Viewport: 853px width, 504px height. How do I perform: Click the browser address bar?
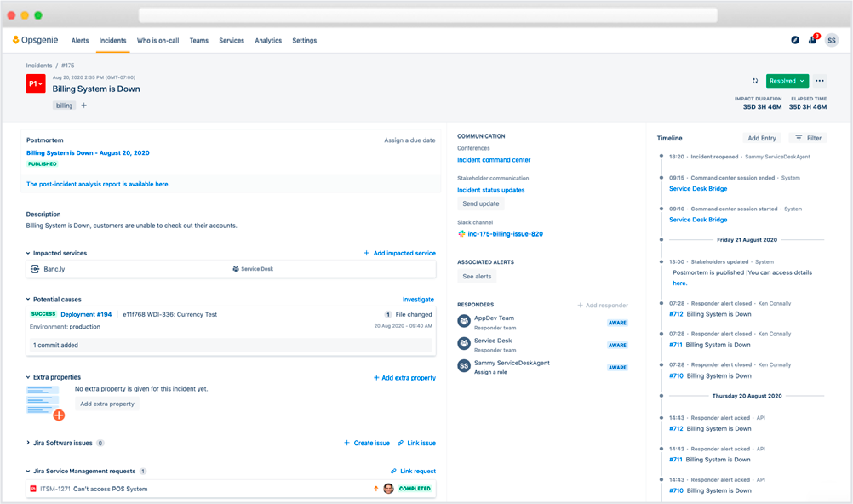(427, 15)
